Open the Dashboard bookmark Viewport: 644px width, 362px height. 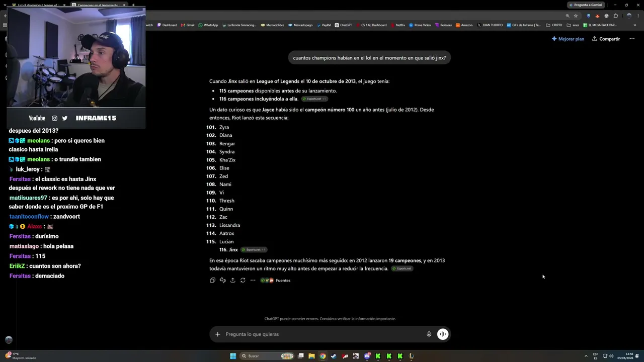click(167, 25)
